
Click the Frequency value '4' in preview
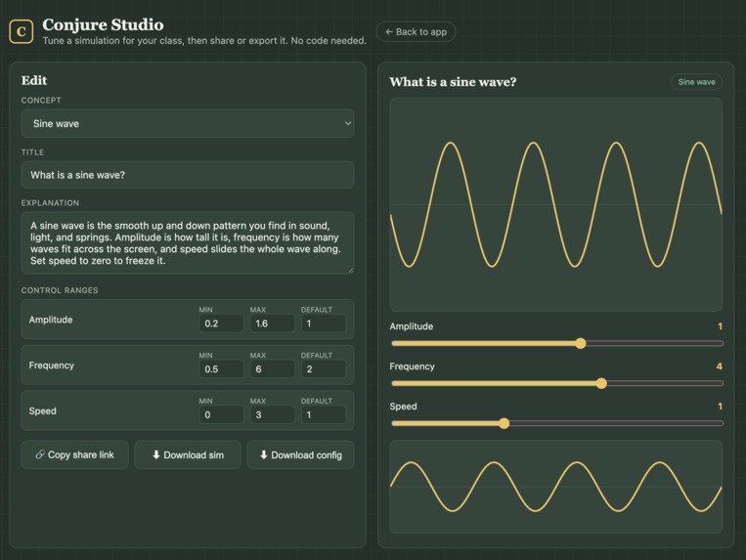pos(719,366)
